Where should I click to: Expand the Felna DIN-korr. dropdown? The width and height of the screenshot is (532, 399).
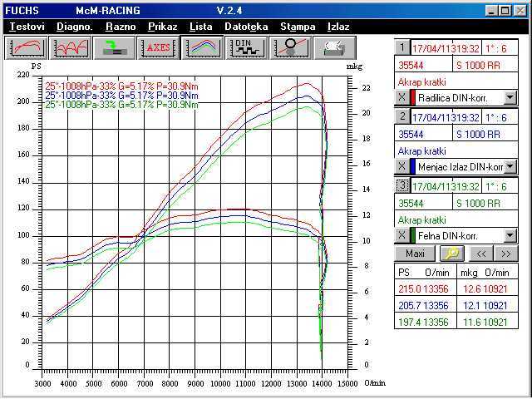[510, 236]
